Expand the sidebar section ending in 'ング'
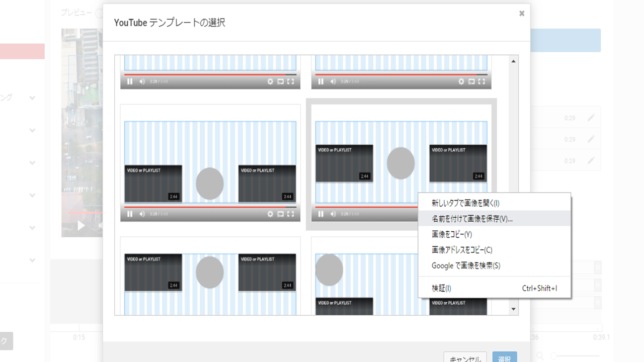This screenshot has height=362, width=644. [32, 98]
